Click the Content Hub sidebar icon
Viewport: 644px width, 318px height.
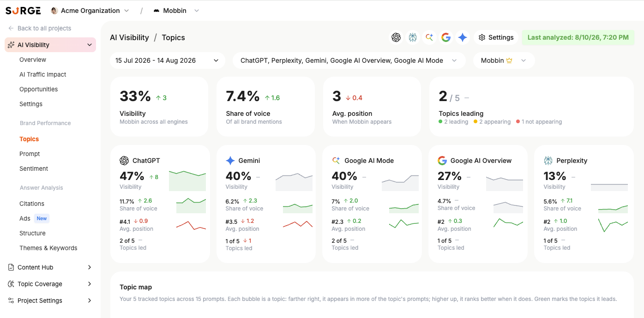11,267
